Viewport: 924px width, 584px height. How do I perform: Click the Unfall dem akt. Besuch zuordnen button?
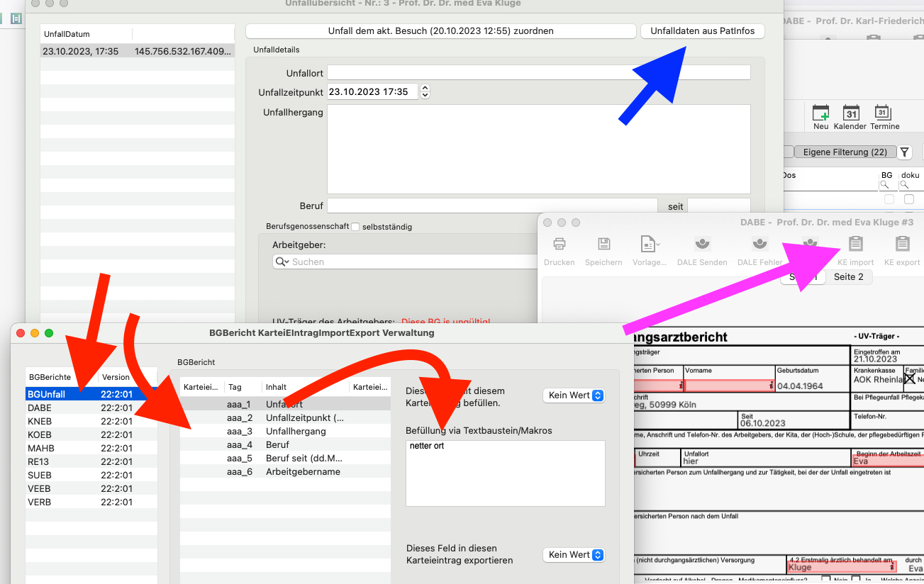[x=440, y=31]
